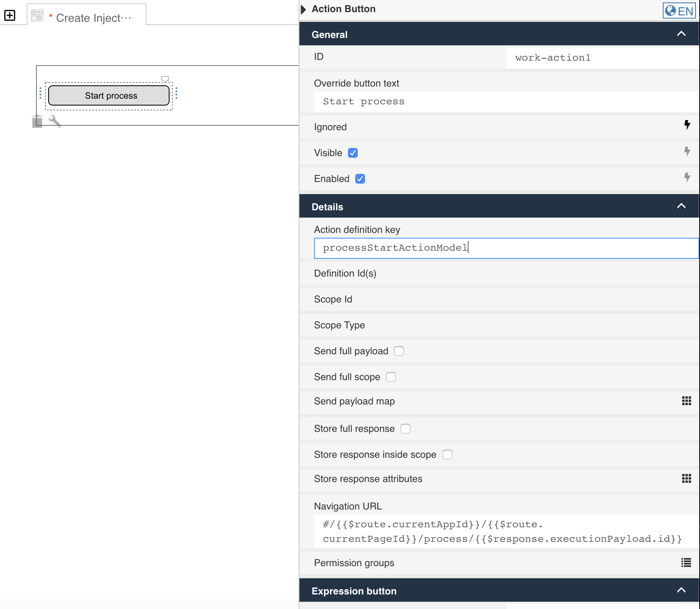Open the Permission groups list icon
The width and height of the screenshot is (700, 609).
(x=686, y=562)
